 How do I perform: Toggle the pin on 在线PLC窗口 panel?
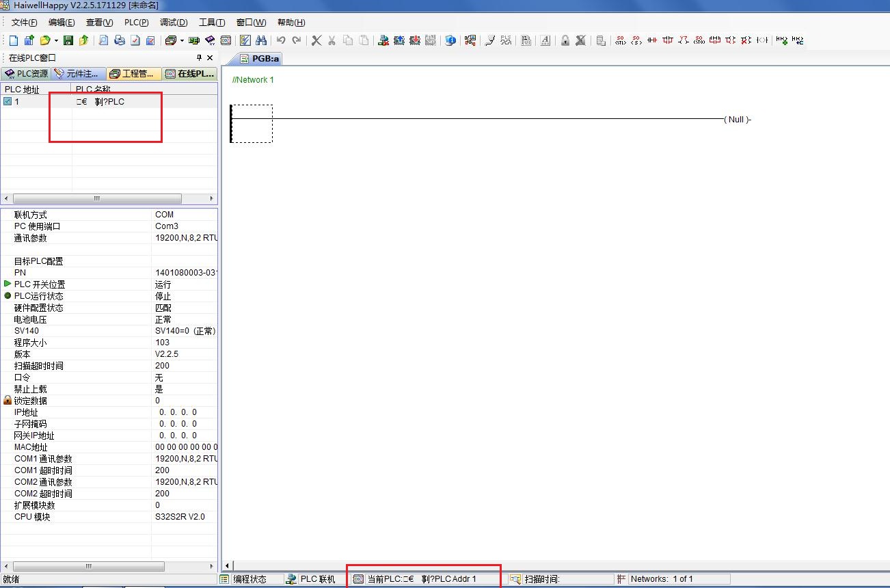pyautogui.click(x=199, y=58)
